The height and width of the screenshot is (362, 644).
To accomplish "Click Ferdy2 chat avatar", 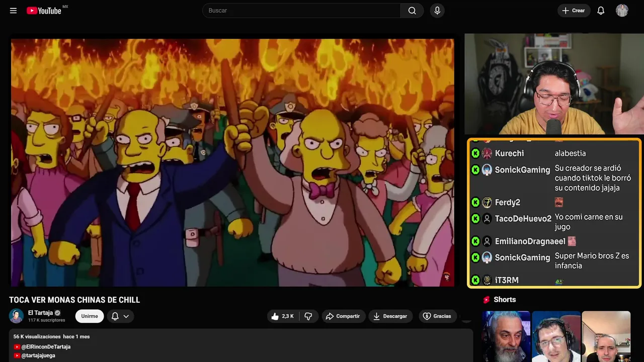I will click(487, 203).
